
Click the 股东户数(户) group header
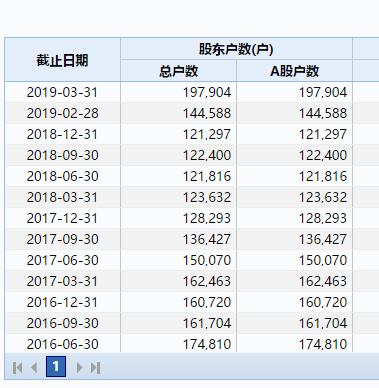coord(236,49)
